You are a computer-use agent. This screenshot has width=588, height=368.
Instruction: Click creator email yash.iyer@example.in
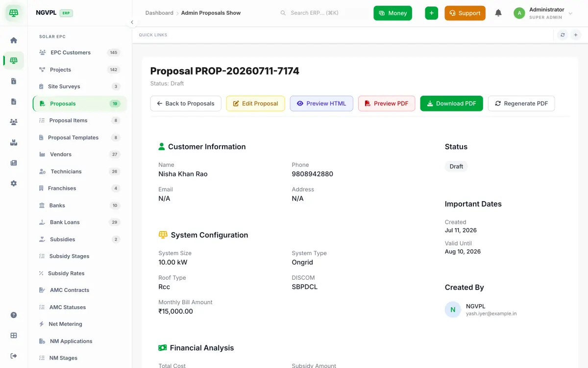click(491, 314)
